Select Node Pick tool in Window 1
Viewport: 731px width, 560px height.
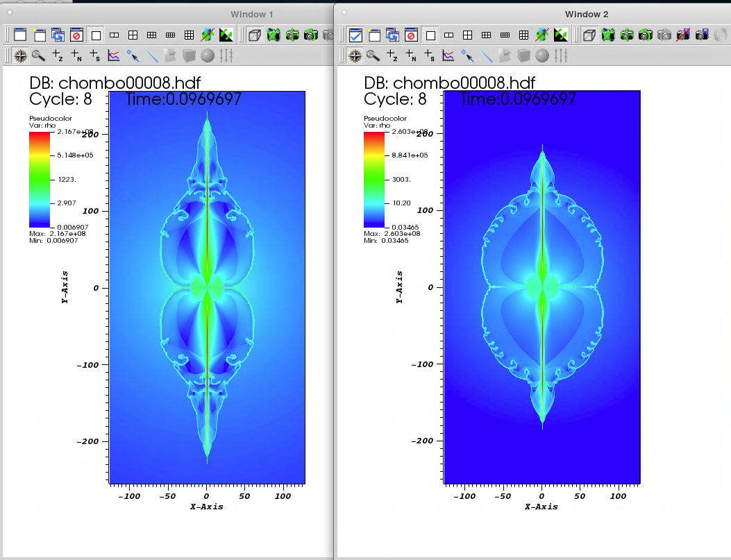pos(76,56)
